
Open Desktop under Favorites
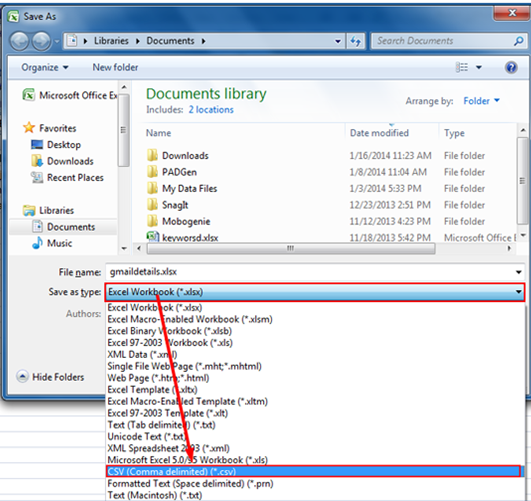(56, 145)
